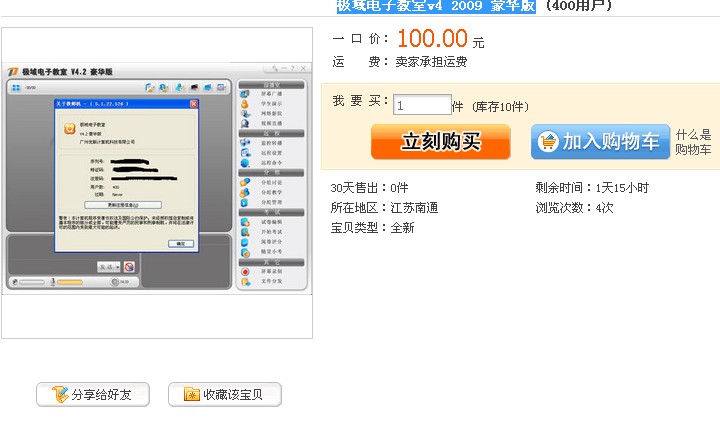
Task: Click the 更新注册信息 button in dialog
Action: click(125, 204)
